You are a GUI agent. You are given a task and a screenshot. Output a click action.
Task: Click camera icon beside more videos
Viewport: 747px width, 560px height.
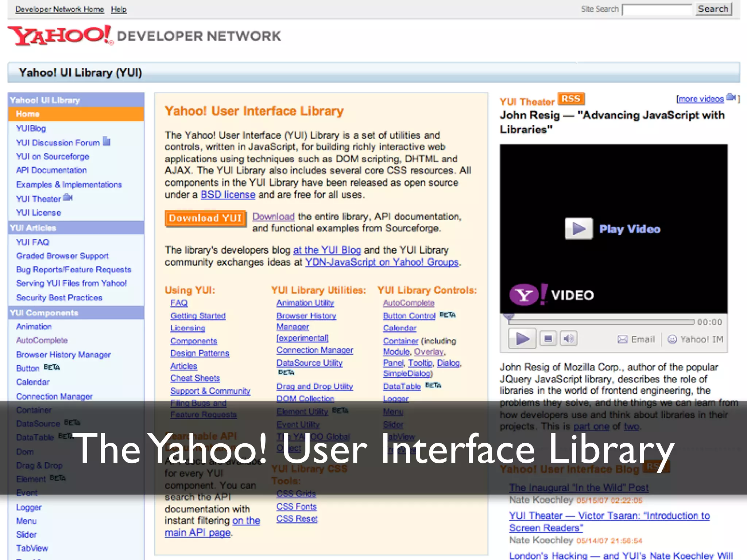[731, 97]
